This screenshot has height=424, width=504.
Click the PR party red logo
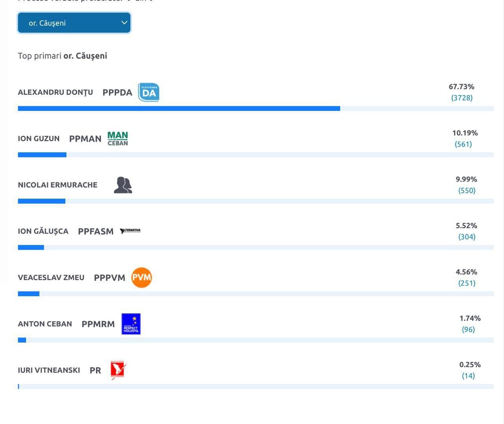tap(117, 370)
